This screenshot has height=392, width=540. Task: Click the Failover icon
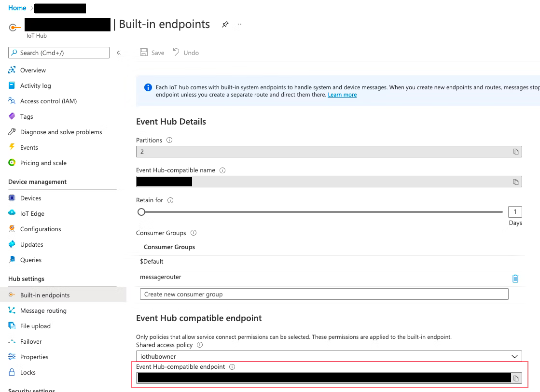point(12,341)
